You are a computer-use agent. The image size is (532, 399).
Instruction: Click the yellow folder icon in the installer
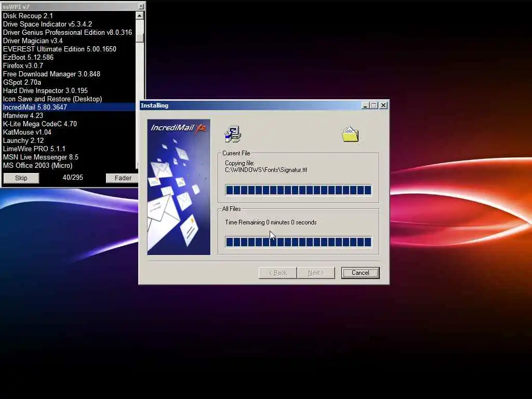coord(350,134)
